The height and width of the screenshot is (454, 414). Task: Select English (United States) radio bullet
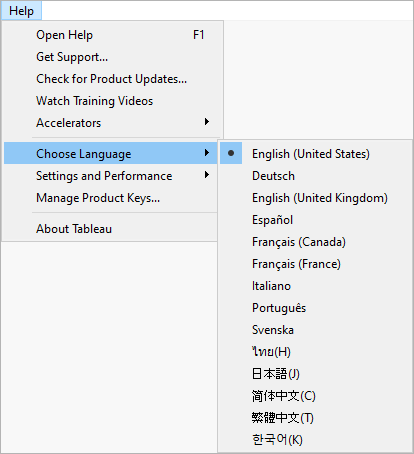(x=231, y=153)
